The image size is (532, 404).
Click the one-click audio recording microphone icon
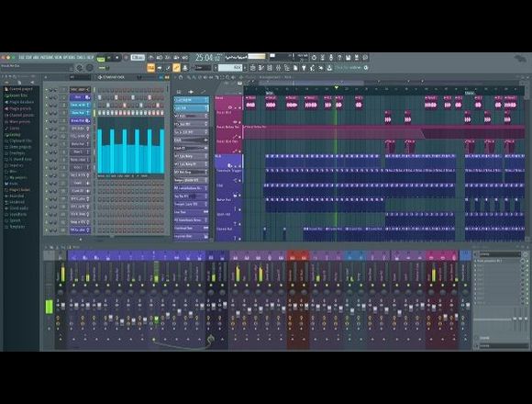coord(331,57)
